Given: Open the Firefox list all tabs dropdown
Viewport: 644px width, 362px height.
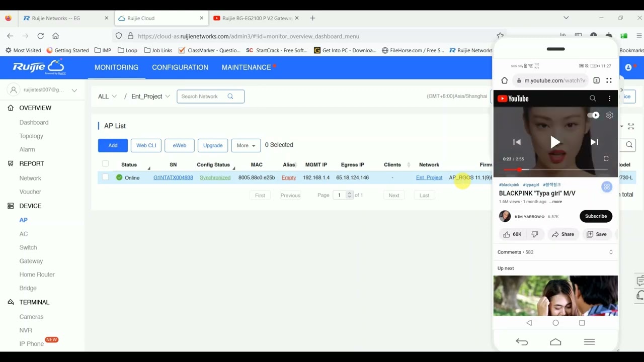Looking at the screenshot, I should (x=566, y=18).
